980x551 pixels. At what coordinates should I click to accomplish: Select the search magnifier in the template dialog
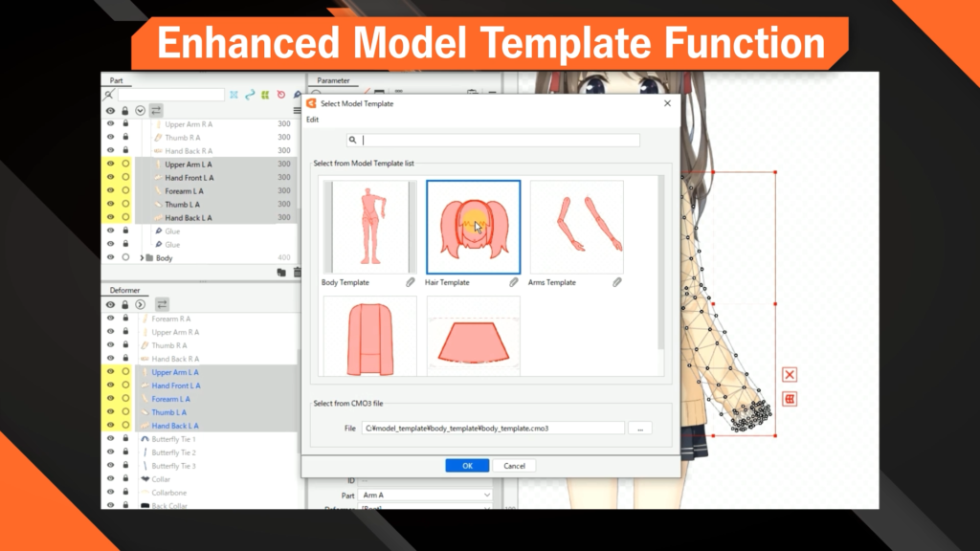[x=353, y=140]
